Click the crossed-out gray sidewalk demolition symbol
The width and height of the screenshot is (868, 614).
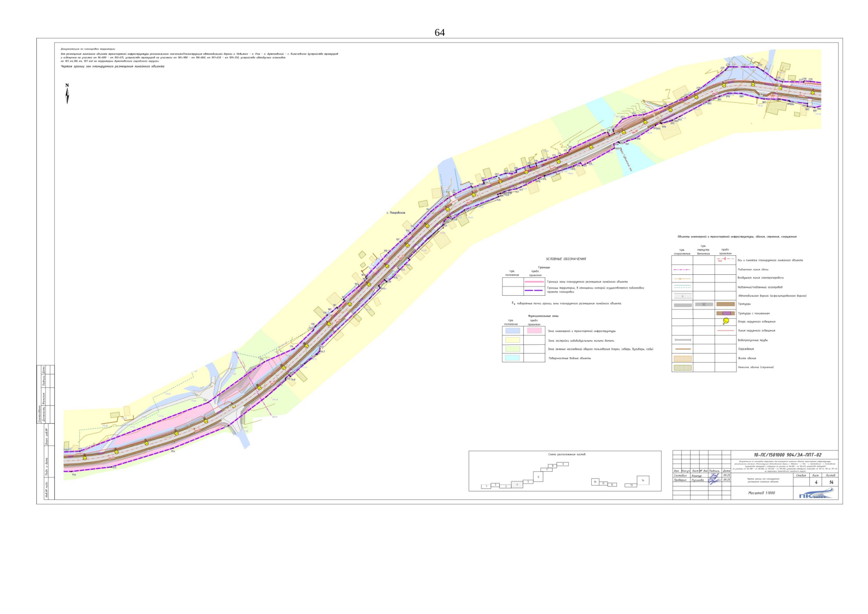click(x=704, y=304)
